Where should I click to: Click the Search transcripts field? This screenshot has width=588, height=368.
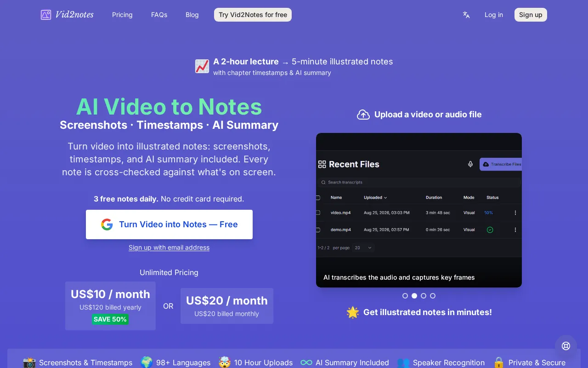tap(420, 183)
